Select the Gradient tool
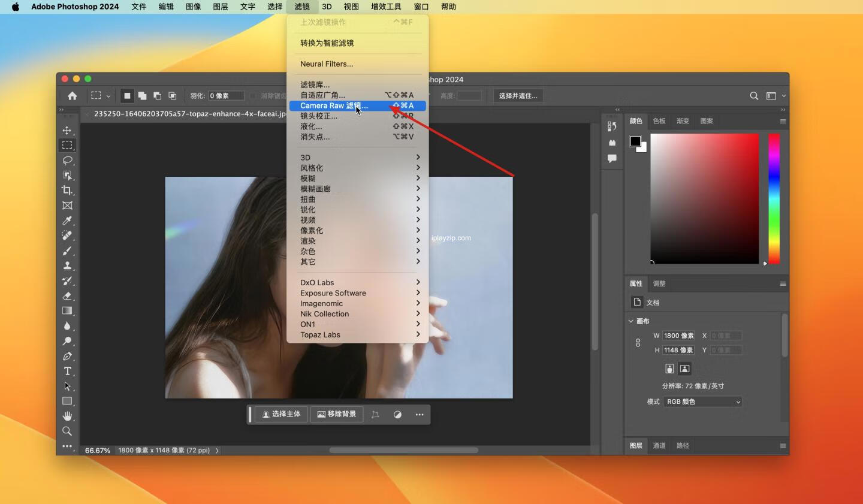This screenshot has height=504, width=863. coord(67,311)
